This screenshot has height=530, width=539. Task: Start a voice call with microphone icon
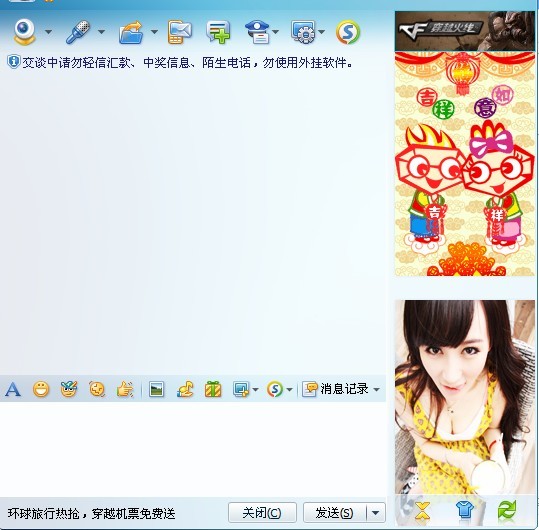[x=78, y=32]
